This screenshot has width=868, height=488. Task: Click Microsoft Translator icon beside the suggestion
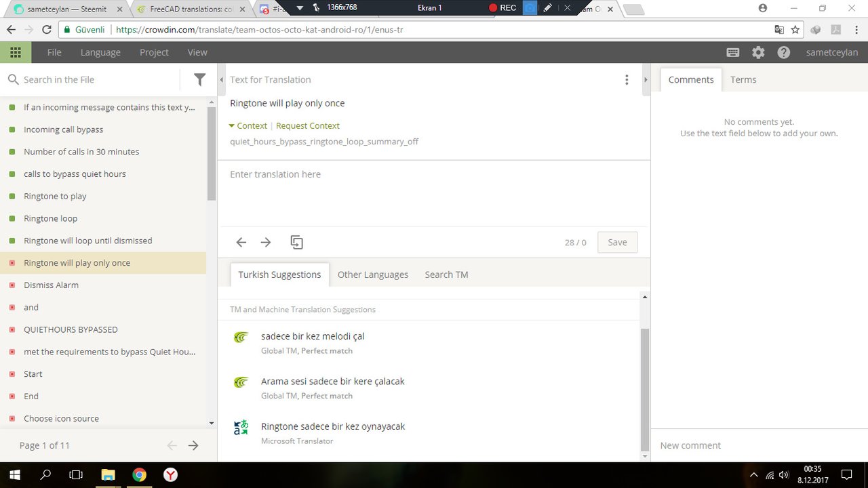tap(241, 427)
